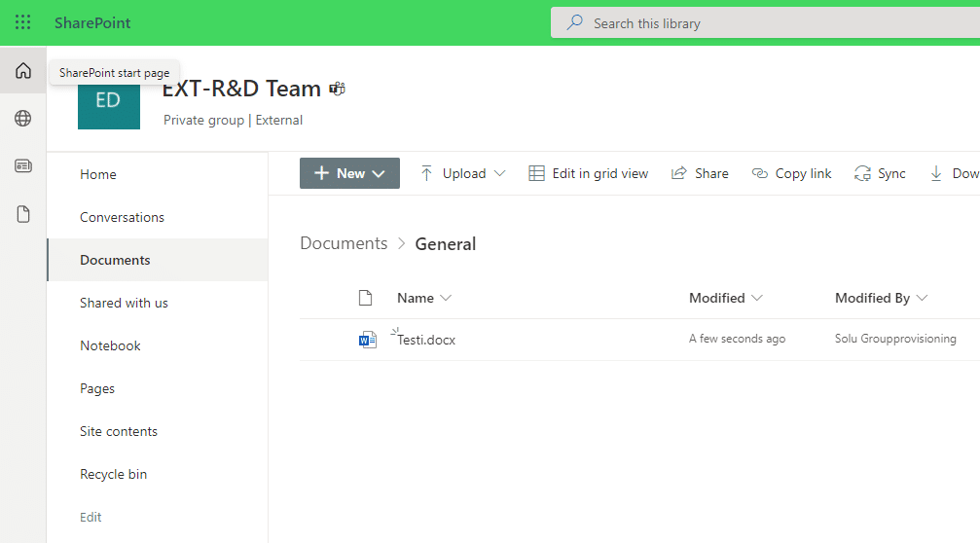Viewport: 980px width, 543px height.
Task: Click the Sync circular arrows icon
Action: pos(862,173)
